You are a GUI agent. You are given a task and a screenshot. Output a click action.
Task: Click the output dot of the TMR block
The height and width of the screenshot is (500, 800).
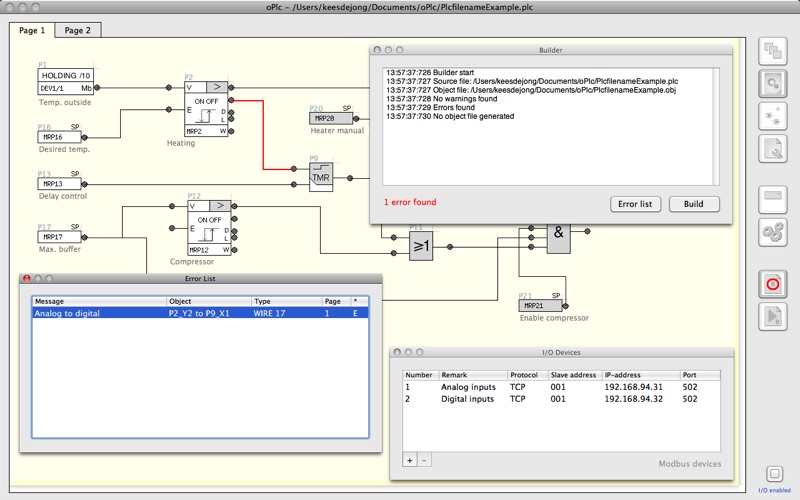coord(350,178)
